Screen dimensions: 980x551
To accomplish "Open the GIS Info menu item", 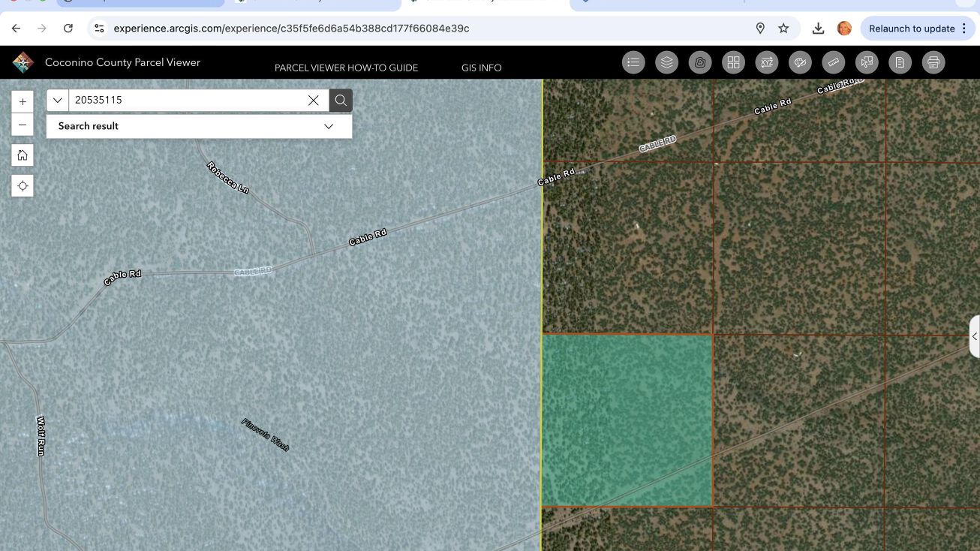I will click(x=481, y=68).
